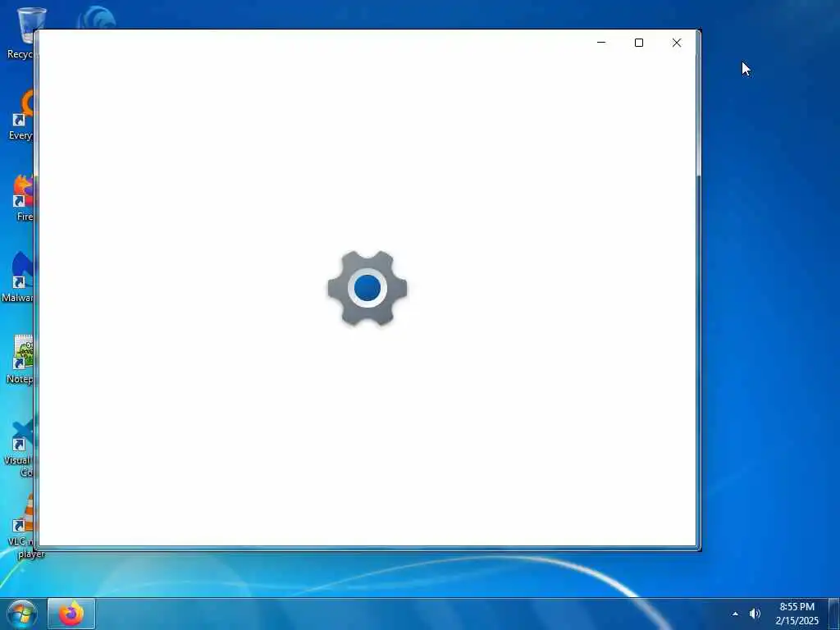Maximize the Settings window

pyautogui.click(x=638, y=43)
